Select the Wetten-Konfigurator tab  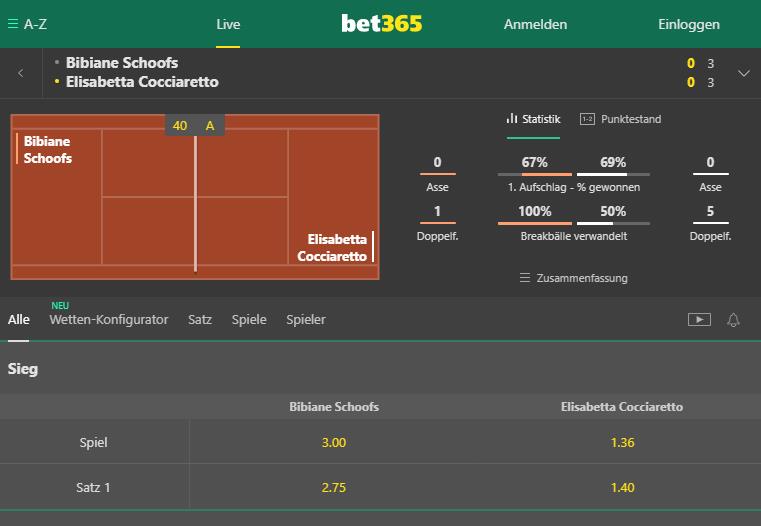pyautogui.click(x=109, y=319)
